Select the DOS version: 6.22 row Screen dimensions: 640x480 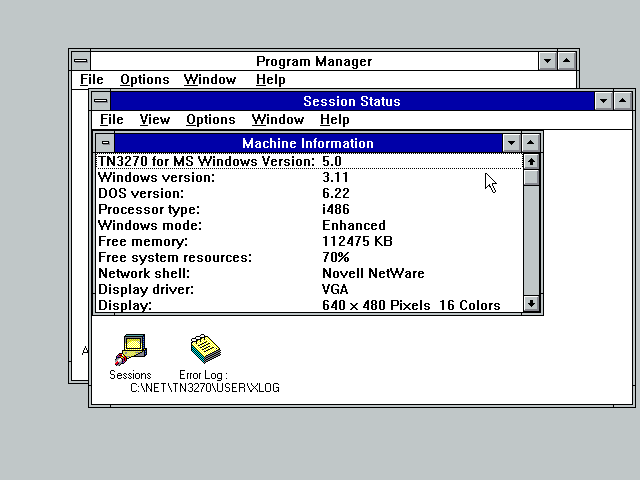pyautogui.click(x=309, y=193)
